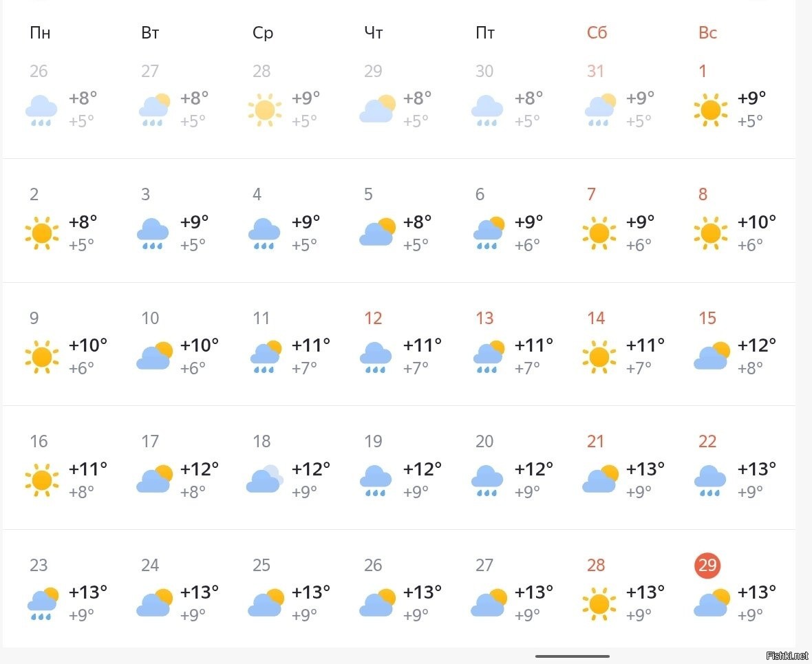
Task: Click the Пн weekday header
Action: [x=40, y=32]
